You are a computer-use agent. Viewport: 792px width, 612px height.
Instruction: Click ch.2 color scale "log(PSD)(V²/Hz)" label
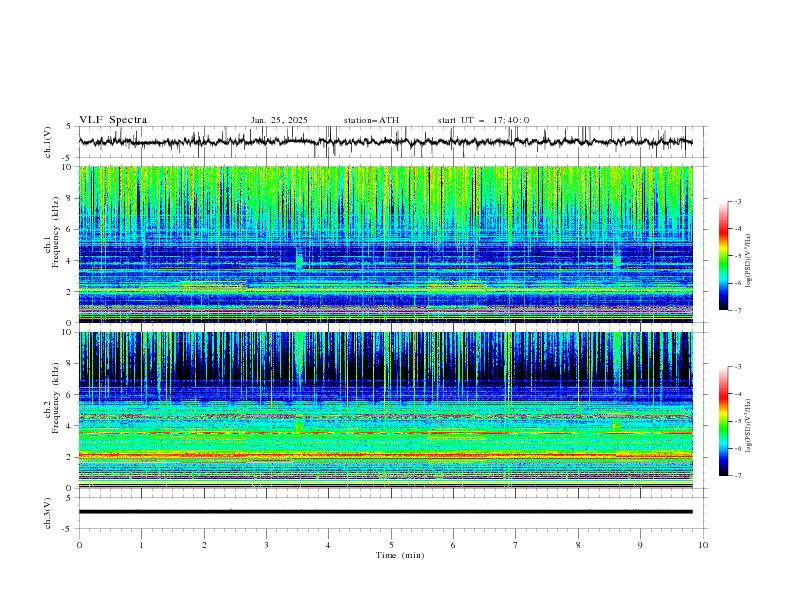(749, 426)
